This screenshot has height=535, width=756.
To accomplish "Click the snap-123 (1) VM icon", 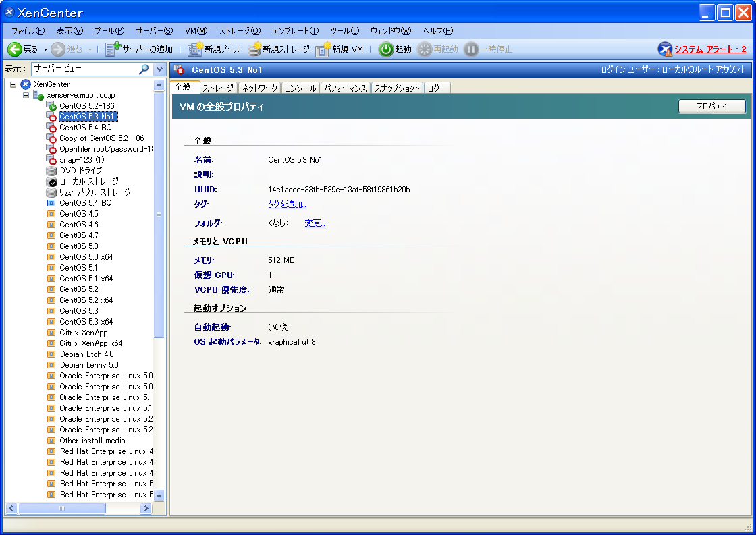I will tap(51, 159).
